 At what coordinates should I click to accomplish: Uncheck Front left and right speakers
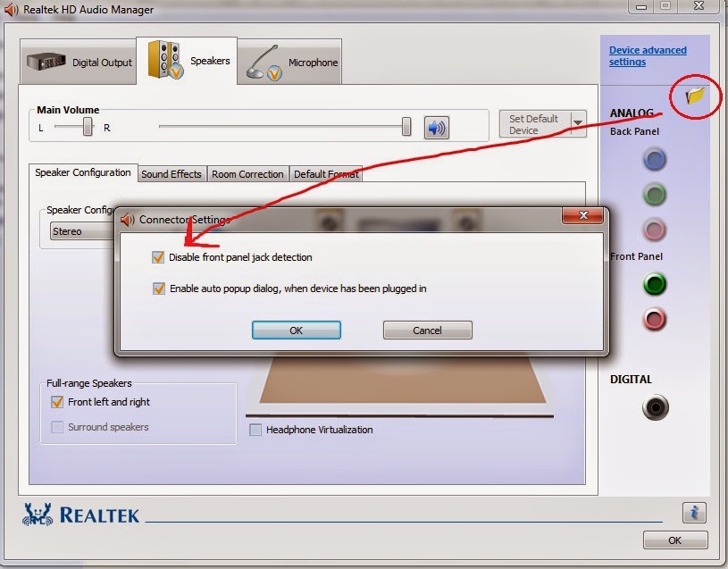tap(57, 402)
